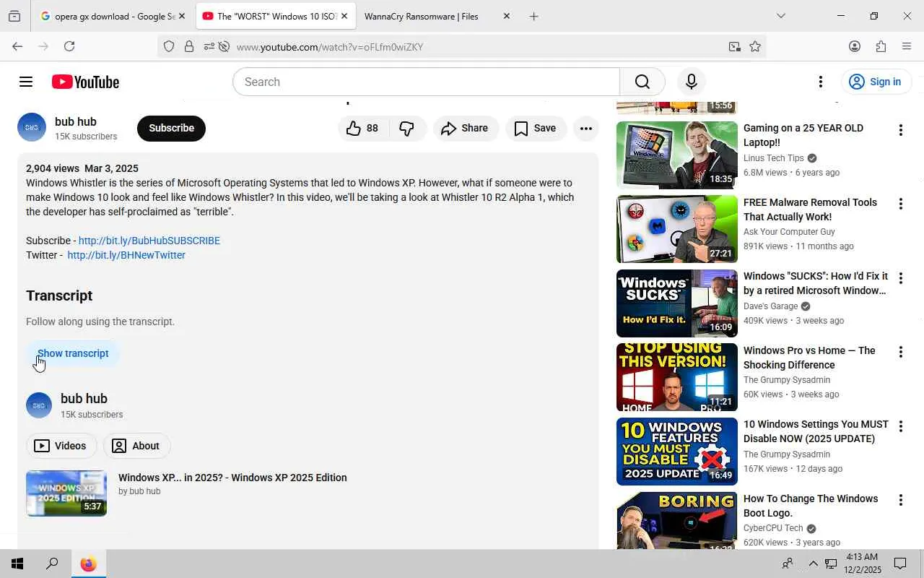Bookmark this page with the star
924x578 pixels.
(x=755, y=47)
